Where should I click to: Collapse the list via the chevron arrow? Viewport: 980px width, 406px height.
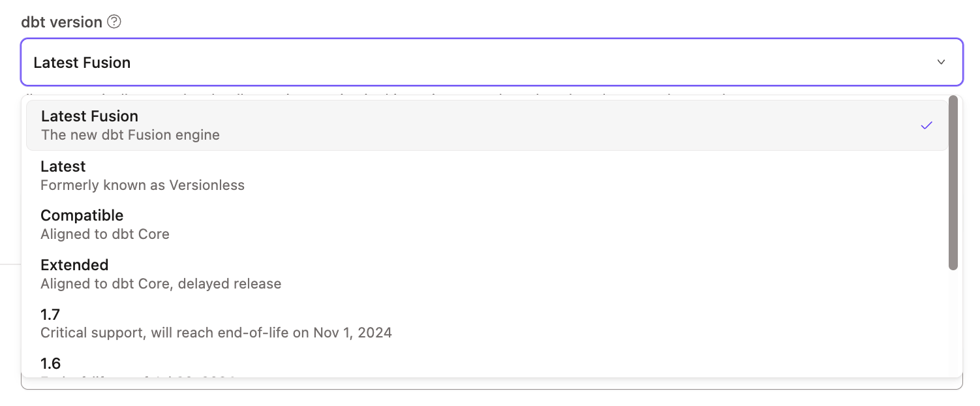click(x=942, y=62)
